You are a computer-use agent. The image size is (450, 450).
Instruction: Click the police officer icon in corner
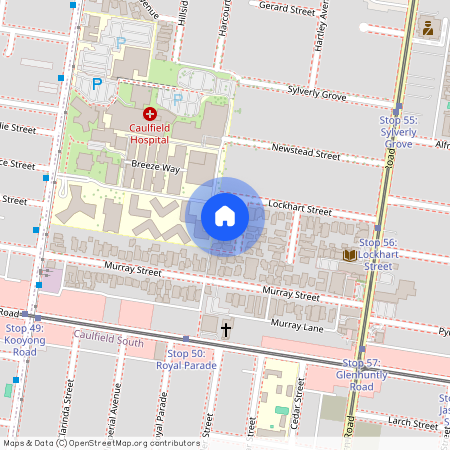coord(428,28)
